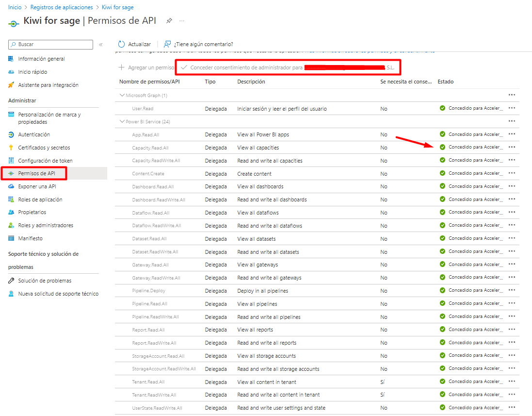Open the Pipeline.ReadWrite.All permission
The height and width of the screenshot is (416, 532).
[155, 317]
